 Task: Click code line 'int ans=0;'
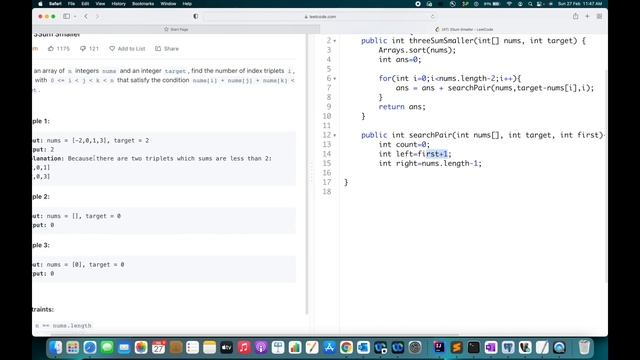tap(400, 60)
